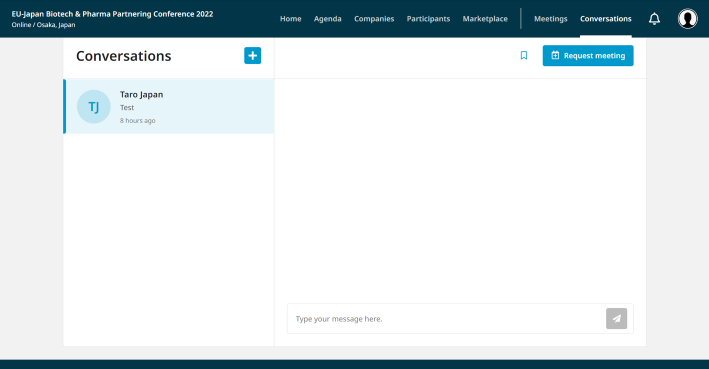Open user profile avatar menu
The image size is (709, 369).
pos(687,19)
